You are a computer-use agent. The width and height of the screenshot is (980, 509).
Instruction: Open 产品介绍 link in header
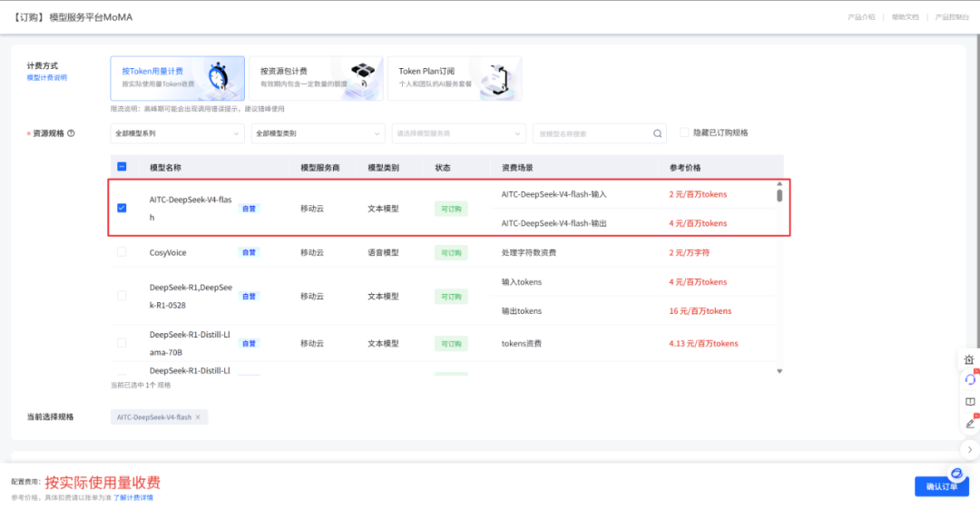click(x=861, y=17)
